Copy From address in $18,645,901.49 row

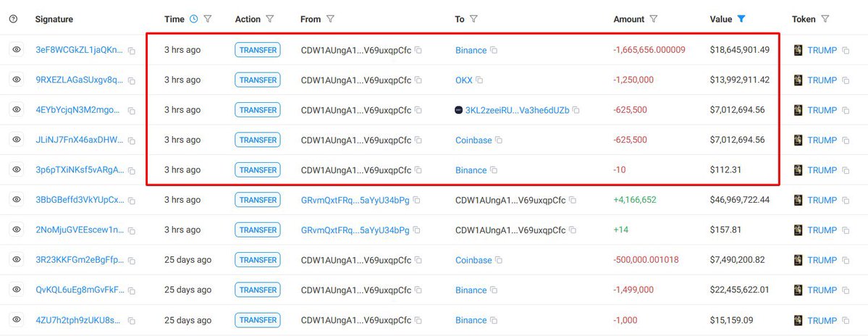pos(418,50)
